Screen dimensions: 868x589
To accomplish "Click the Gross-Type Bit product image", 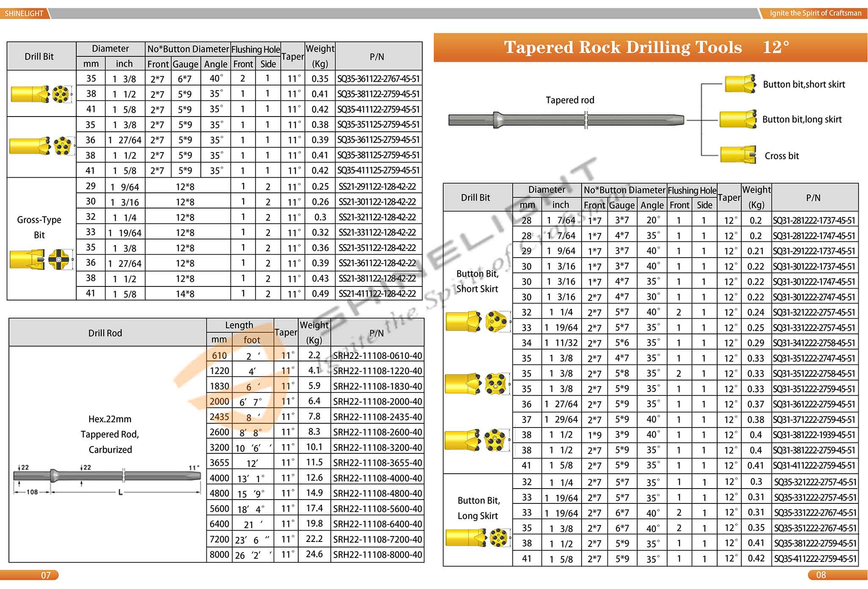I will click(x=42, y=260).
